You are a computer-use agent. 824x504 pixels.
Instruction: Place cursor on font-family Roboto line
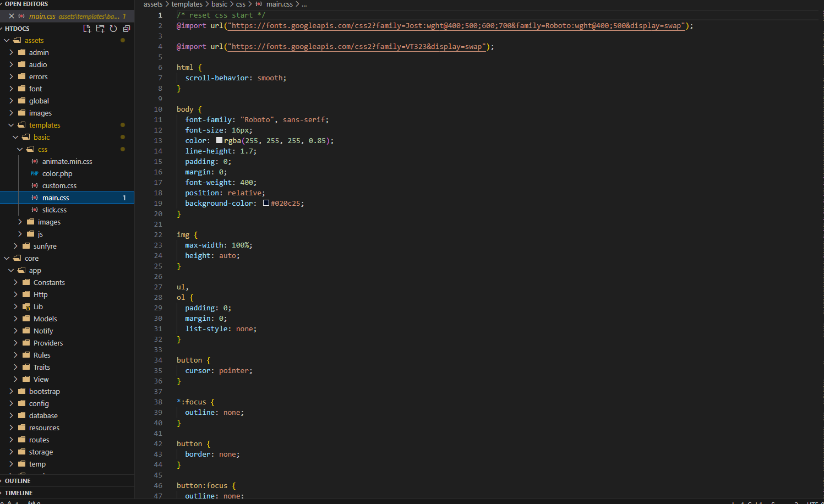coord(257,120)
